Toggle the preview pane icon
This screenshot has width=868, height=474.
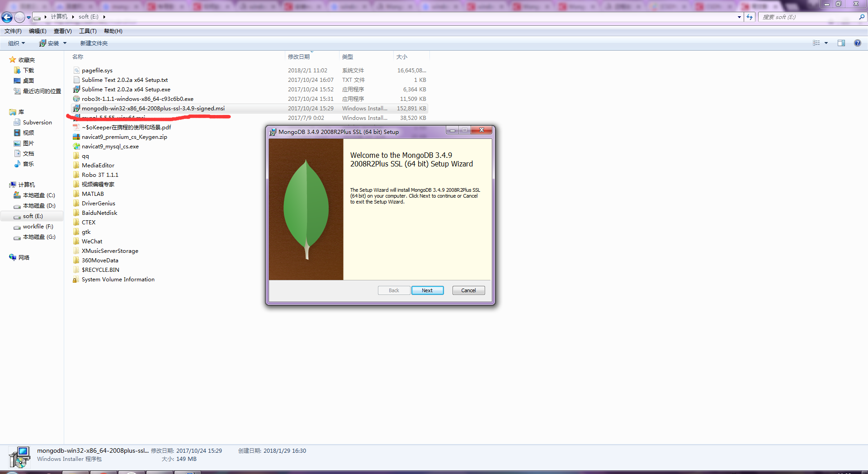coord(841,43)
